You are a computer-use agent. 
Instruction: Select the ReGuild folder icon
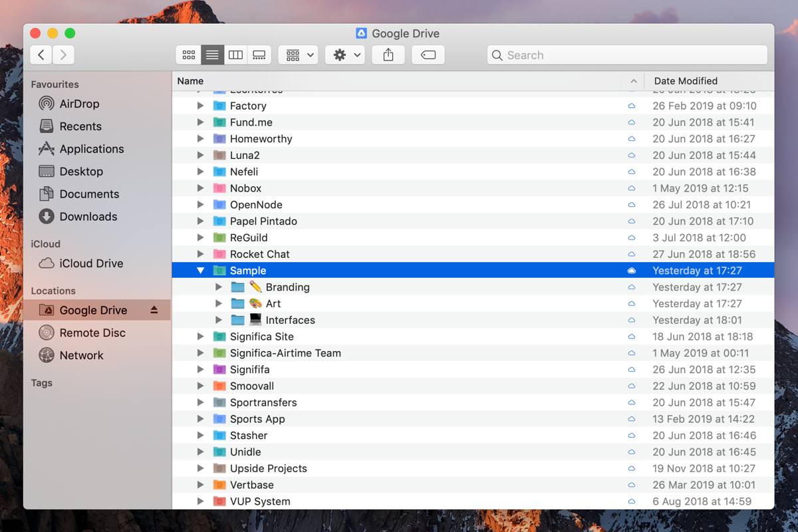tap(219, 237)
